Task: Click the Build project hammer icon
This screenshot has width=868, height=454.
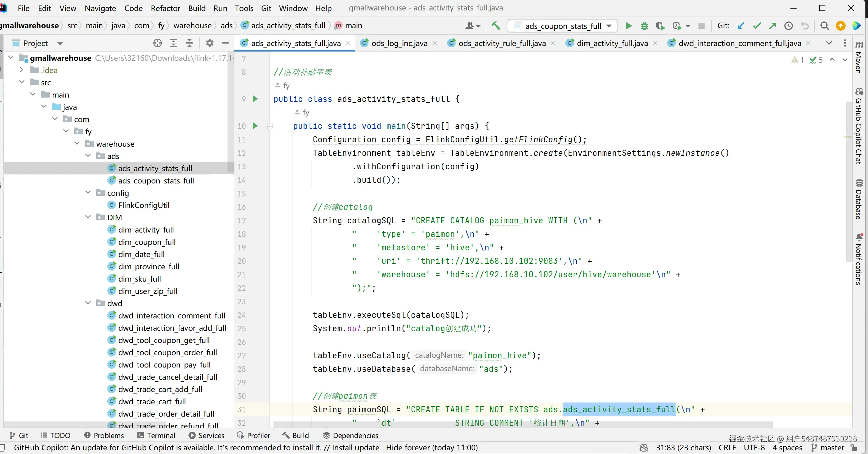Action: [x=496, y=26]
